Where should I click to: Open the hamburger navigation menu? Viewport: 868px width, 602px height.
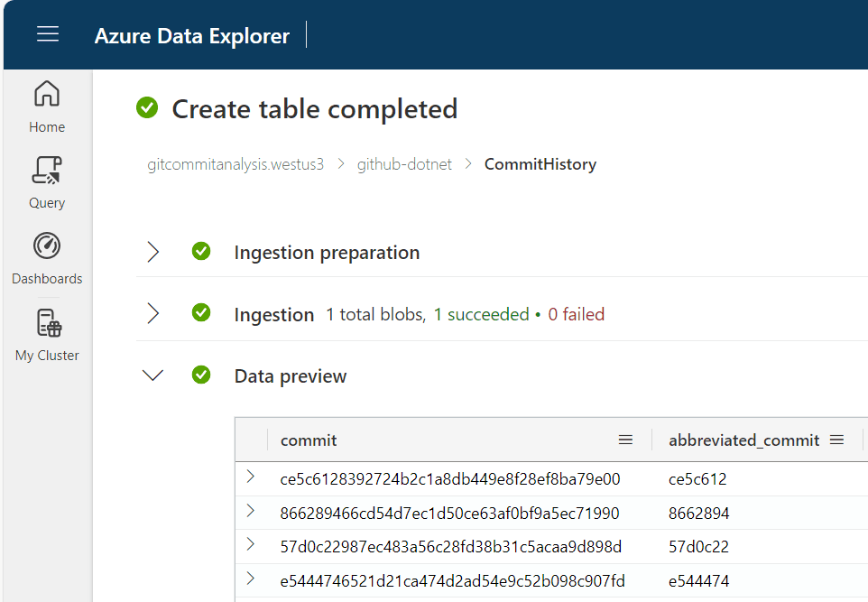(x=47, y=34)
